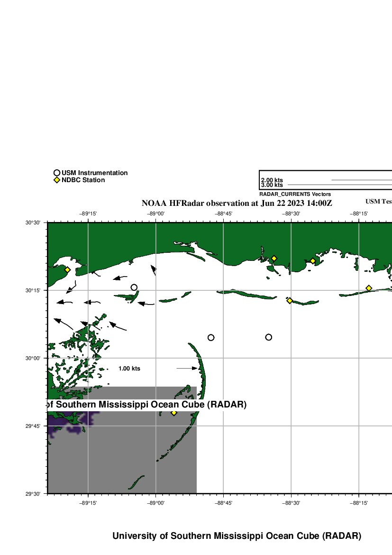The image size is (392, 555).
Task: Click the purple data patch on gray overlay
Action: pyautogui.click(x=71, y=420)
